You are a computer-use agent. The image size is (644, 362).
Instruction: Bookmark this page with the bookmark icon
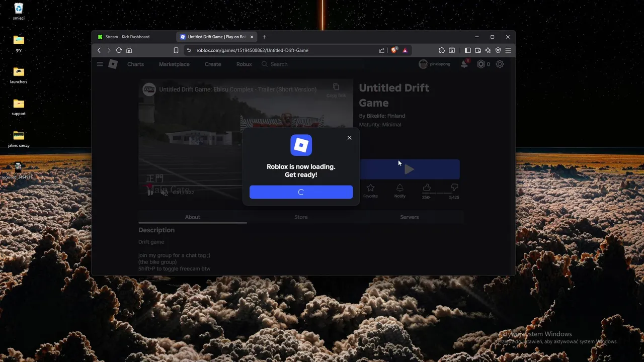coord(176,50)
